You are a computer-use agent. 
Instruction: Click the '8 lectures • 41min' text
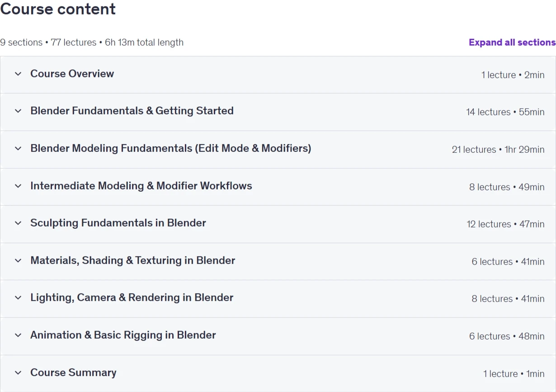click(508, 299)
